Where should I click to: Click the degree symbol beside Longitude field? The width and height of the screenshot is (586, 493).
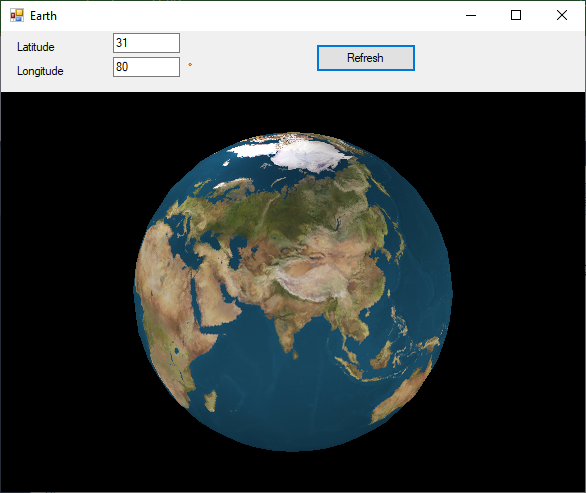pyautogui.click(x=190, y=65)
